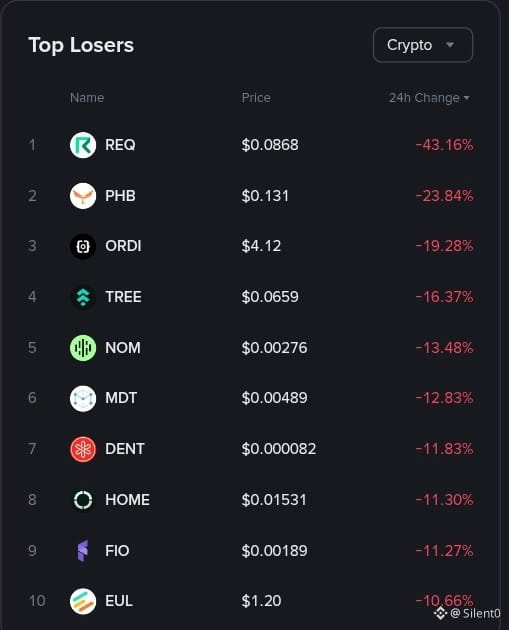Open the REQ ticker name link
The height and width of the screenshot is (630, 509).
[120, 145]
